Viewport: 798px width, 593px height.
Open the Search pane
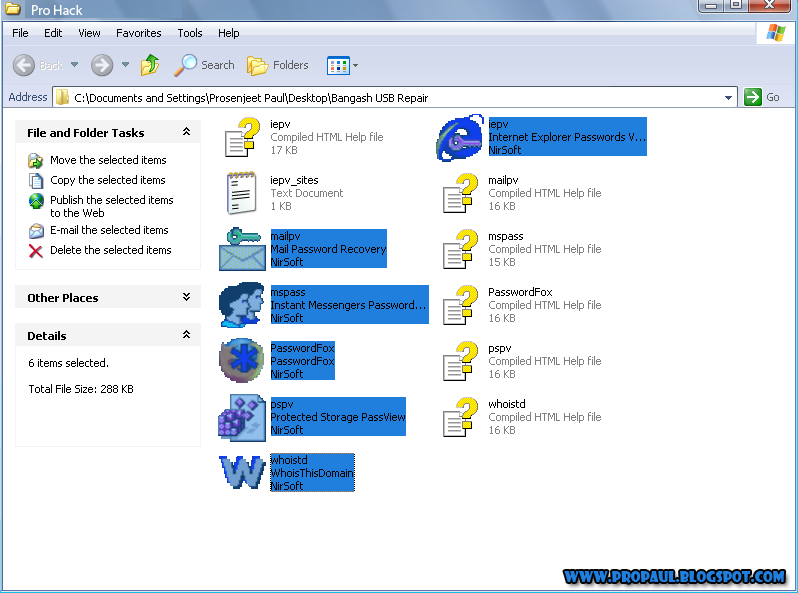[x=204, y=65]
